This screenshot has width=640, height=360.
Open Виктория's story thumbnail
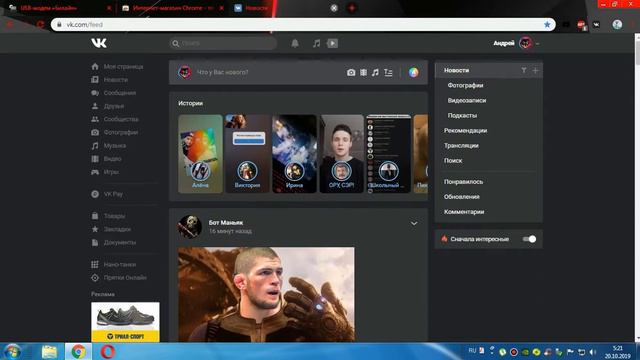pyautogui.click(x=247, y=154)
